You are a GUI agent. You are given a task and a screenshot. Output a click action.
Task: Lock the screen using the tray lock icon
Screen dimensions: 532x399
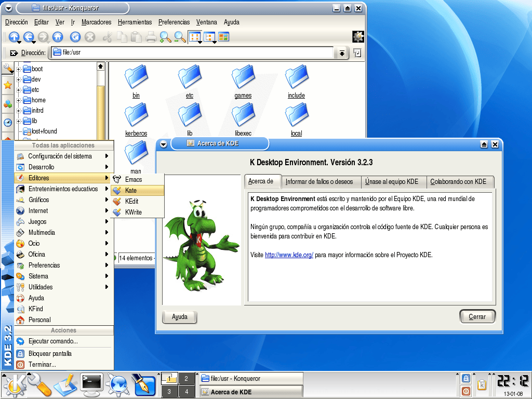(x=467, y=378)
